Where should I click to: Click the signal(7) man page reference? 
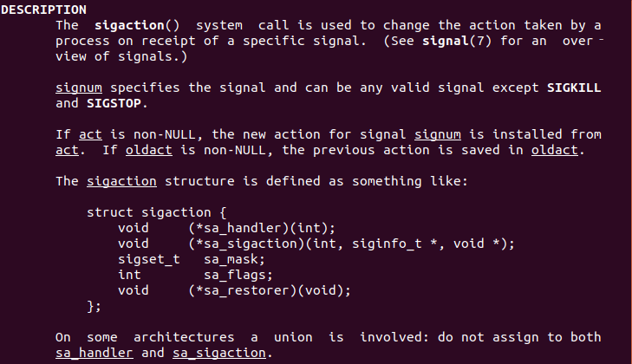click(457, 41)
